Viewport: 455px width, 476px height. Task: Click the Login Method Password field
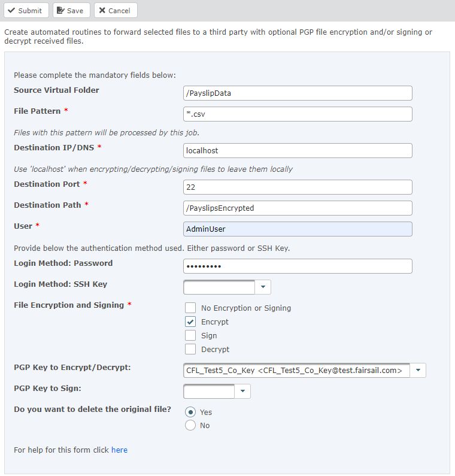(x=298, y=266)
